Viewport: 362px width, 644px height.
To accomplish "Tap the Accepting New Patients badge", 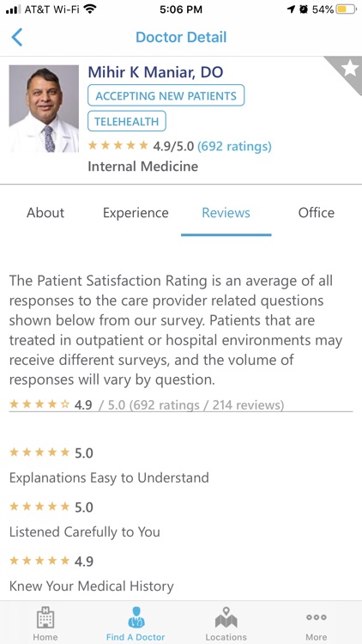I will 166,95.
